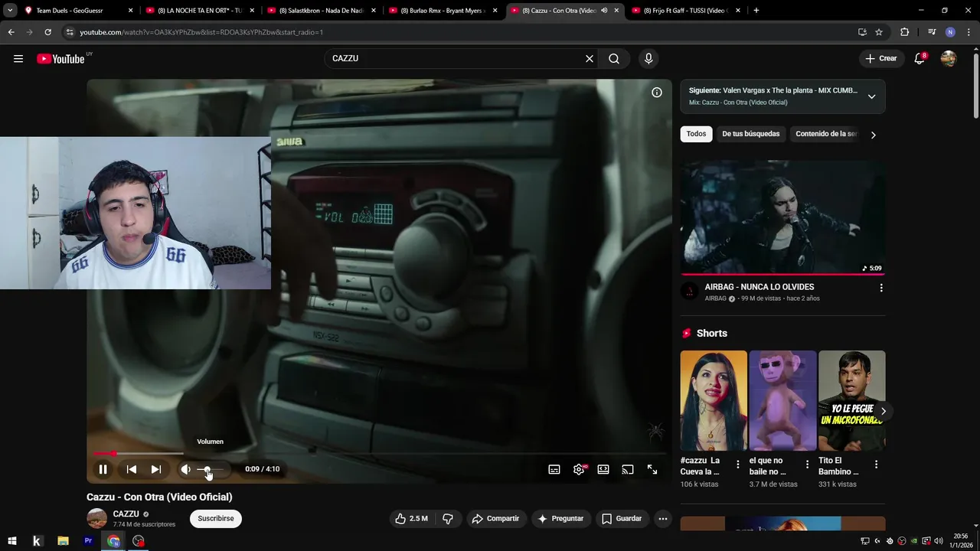Switch to the LA NOCHE TA EN ORT tab
980x551 pixels.
200,11
